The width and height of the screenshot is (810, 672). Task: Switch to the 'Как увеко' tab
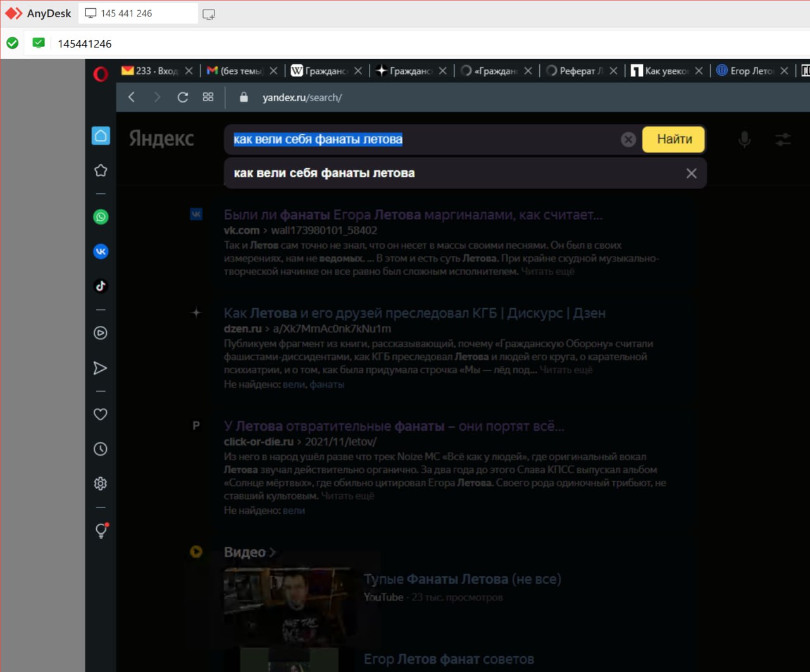660,71
